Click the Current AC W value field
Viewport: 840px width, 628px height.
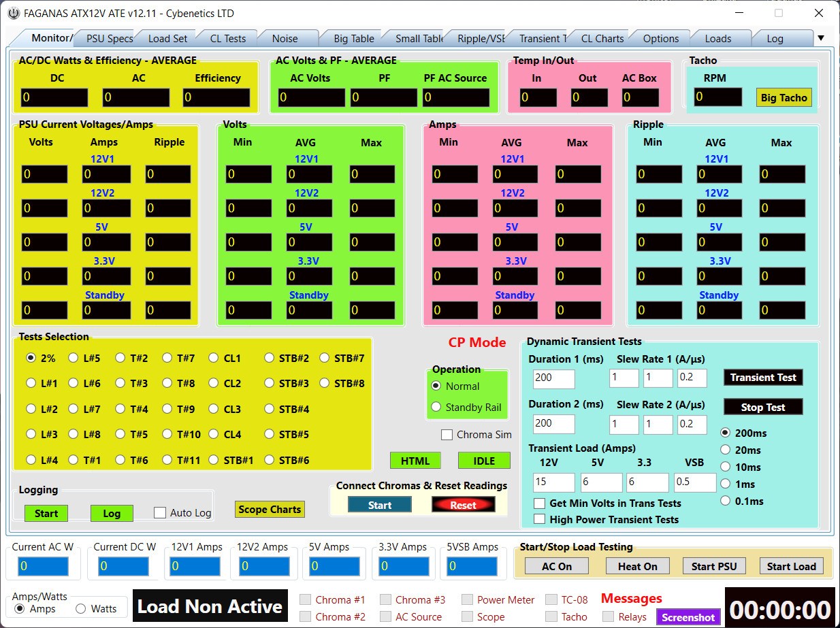click(x=44, y=566)
